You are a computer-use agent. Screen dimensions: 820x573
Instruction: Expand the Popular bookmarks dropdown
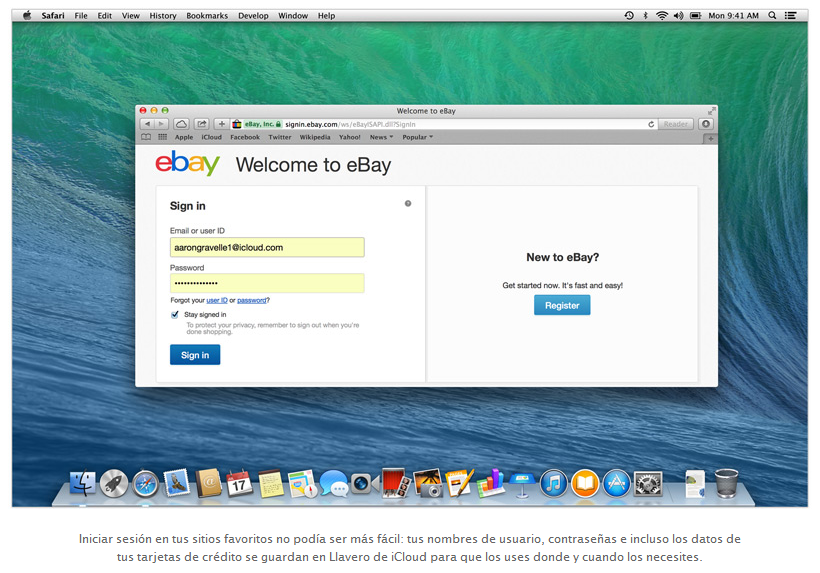417,137
